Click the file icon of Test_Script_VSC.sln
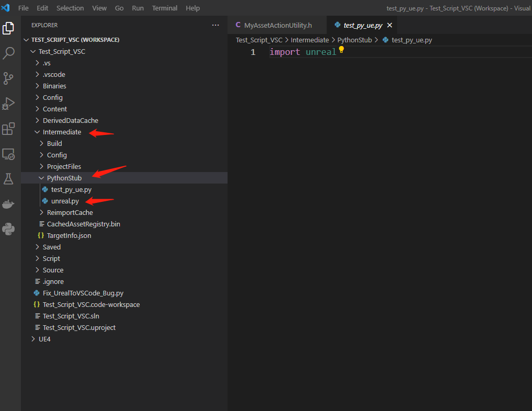This screenshot has height=411, width=532. click(x=38, y=316)
